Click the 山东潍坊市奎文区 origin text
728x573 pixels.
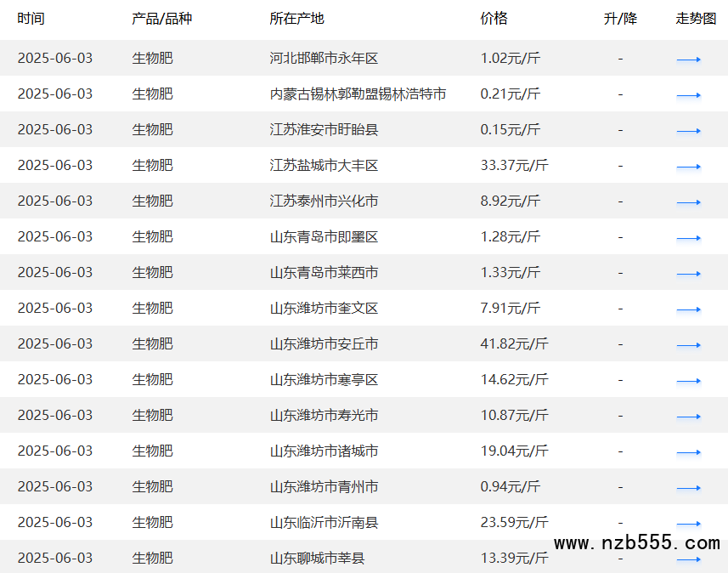[324, 308]
